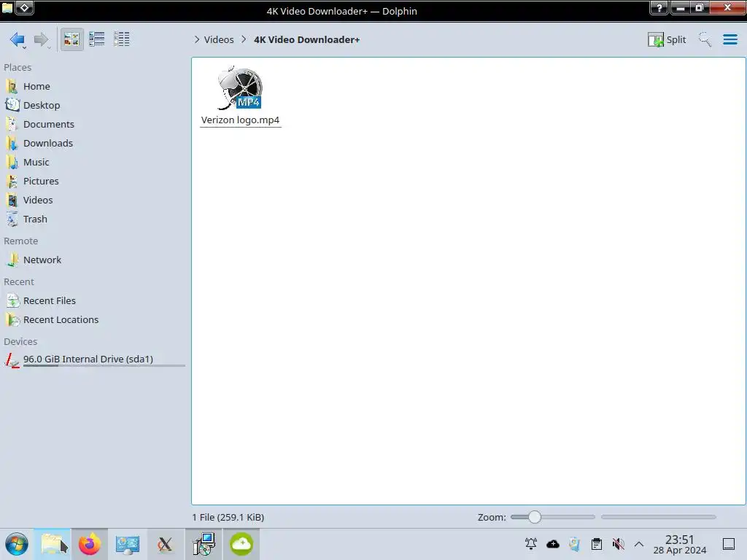
Task: Open the X application taskbar icon
Action: 166,544
